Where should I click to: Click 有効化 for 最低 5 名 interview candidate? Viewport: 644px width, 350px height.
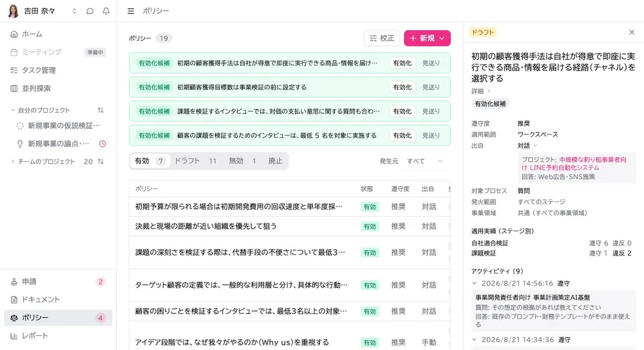coord(402,135)
